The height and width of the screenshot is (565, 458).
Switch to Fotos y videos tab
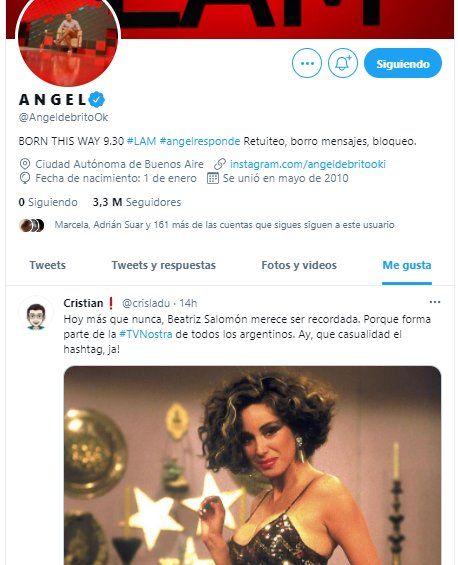(299, 265)
